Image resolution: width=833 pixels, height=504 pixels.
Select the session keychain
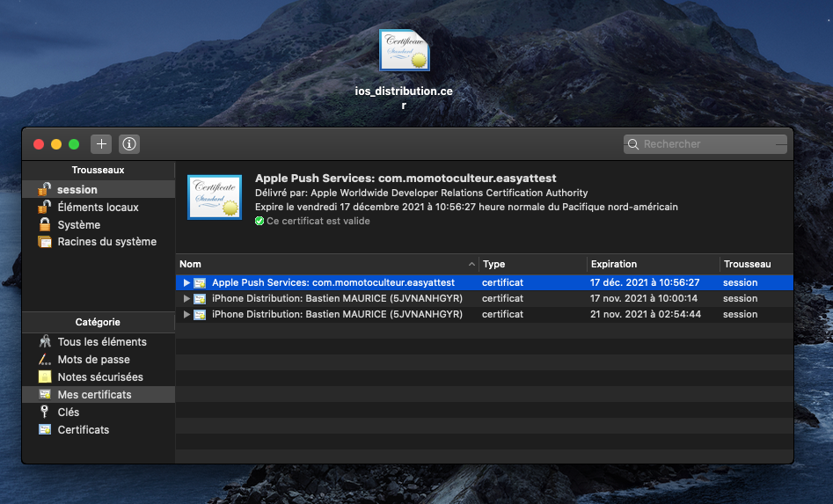point(99,190)
